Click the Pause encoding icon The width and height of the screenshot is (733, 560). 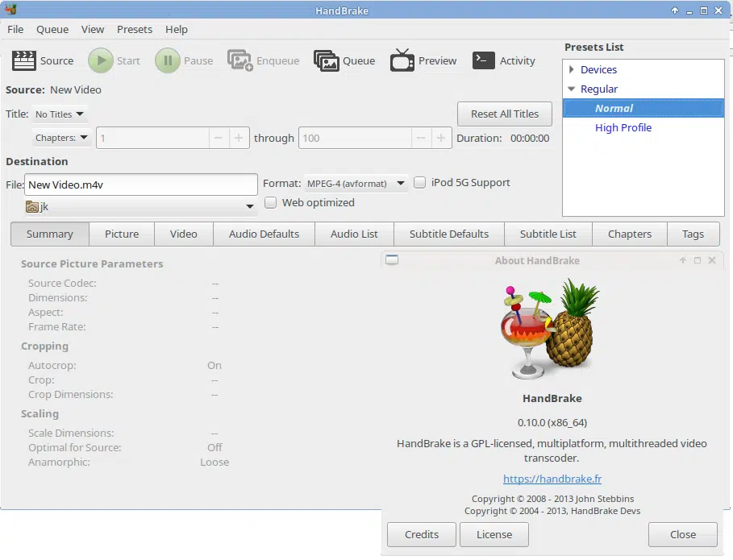tap(168, 60)
